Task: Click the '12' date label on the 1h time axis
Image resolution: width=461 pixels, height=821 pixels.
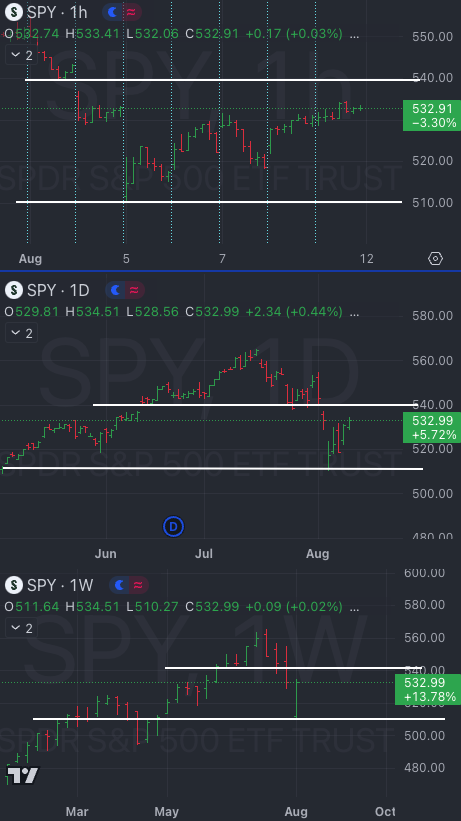Action: click(x=367, y=258)
